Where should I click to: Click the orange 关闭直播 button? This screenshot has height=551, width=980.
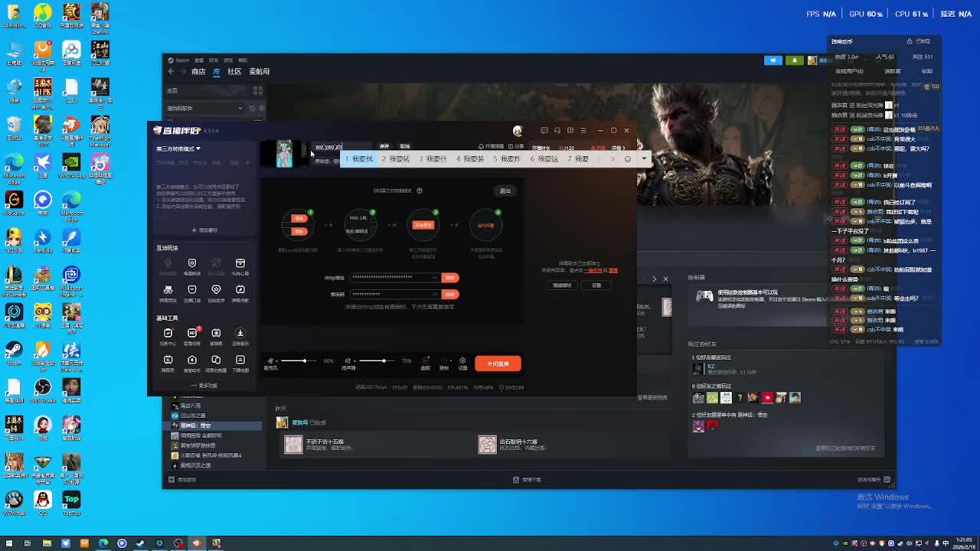click(498, 364)
